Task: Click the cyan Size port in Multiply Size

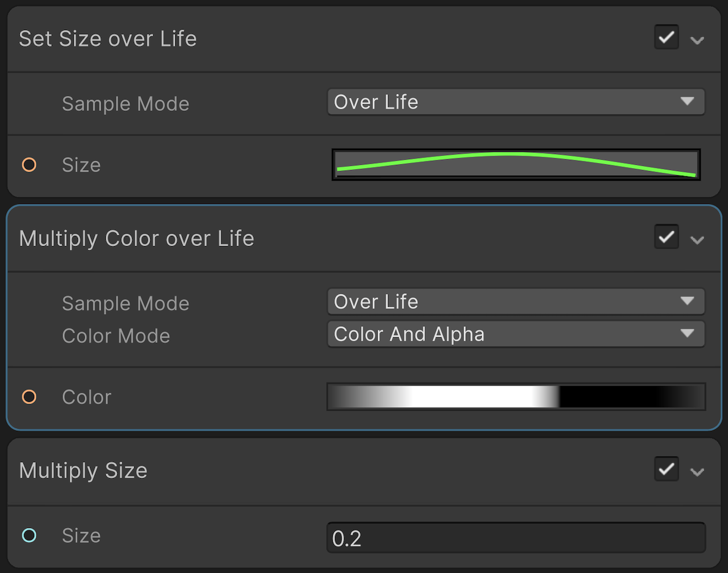Action: 29,535
